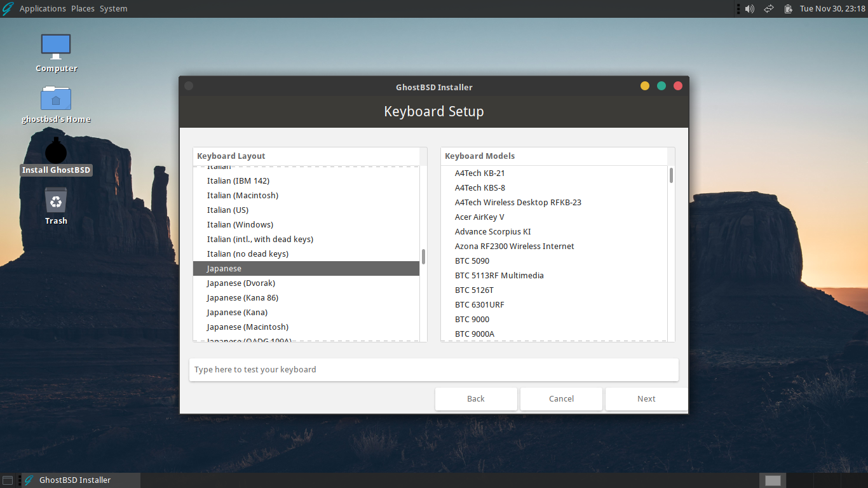Click the date and time clock

pos(832,9)
